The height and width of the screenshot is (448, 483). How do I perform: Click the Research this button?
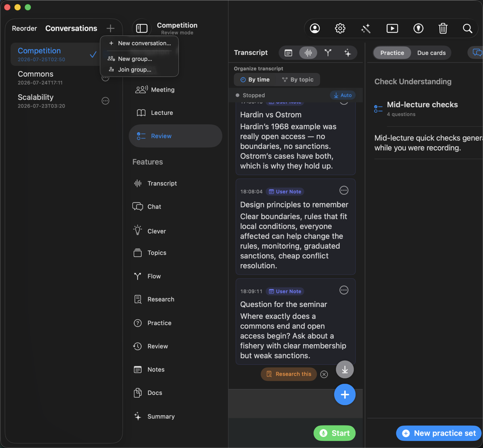288,374
